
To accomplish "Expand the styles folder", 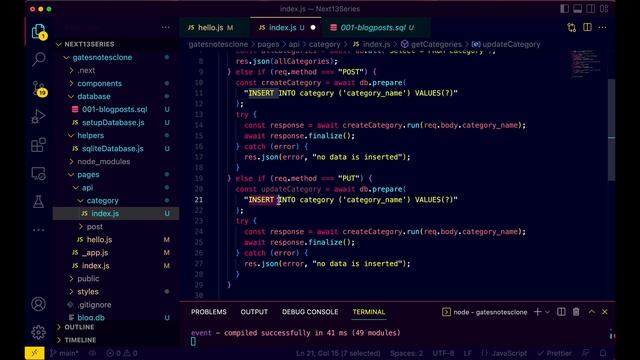I will pyautogui.click(x=116, y=292).
